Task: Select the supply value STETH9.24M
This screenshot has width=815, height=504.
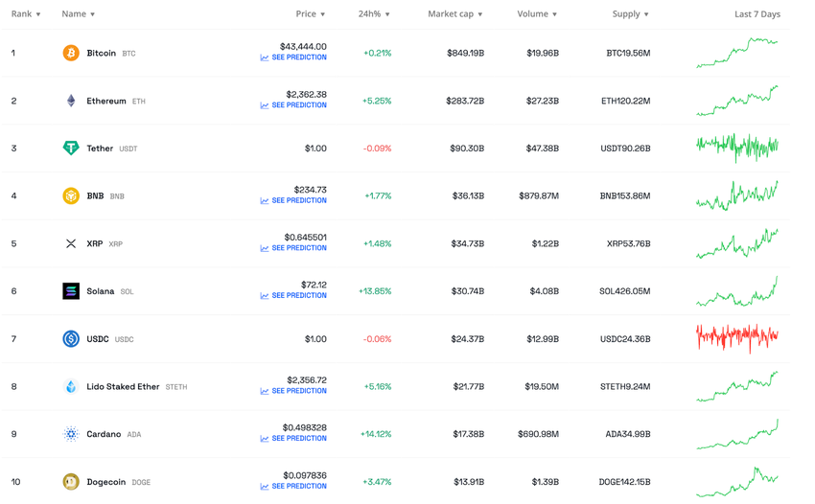Action: pyautogui.click(x=625, y=386)
